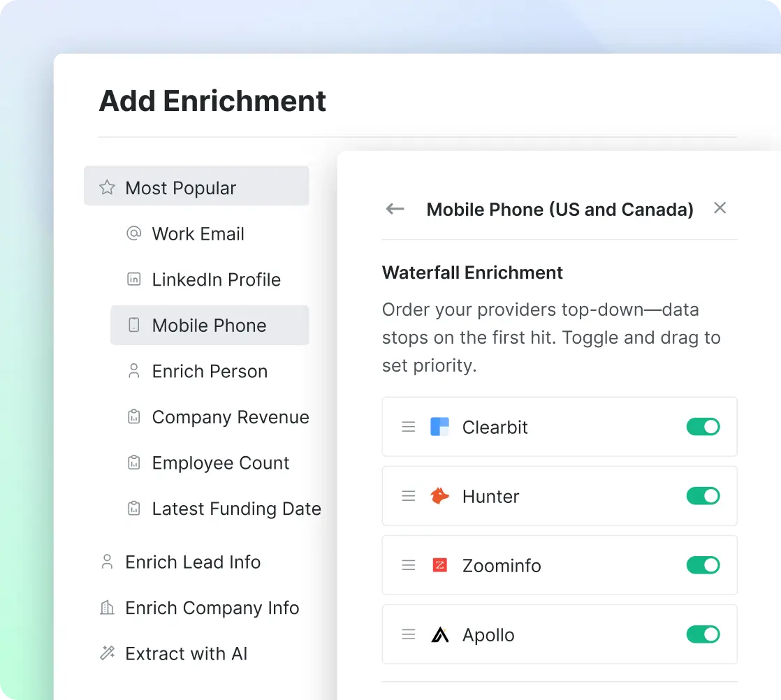The image size is (781, 700).
Task: Click the at-sign icon beside Work Email
Action: (134, 233)
